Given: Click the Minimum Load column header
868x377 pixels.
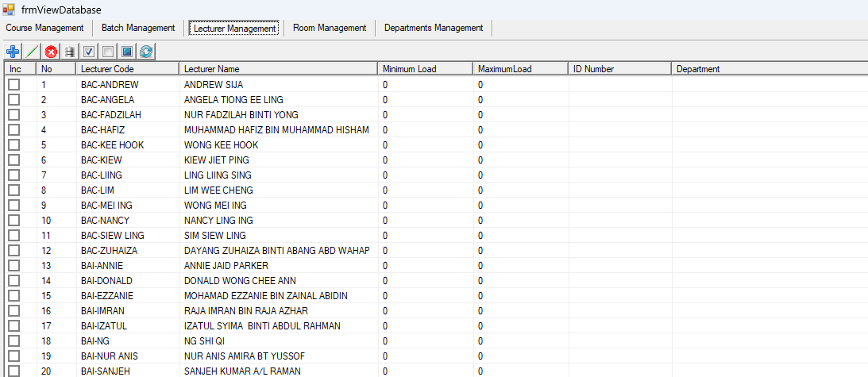Looking at the screenshot, I should point(425,69).
